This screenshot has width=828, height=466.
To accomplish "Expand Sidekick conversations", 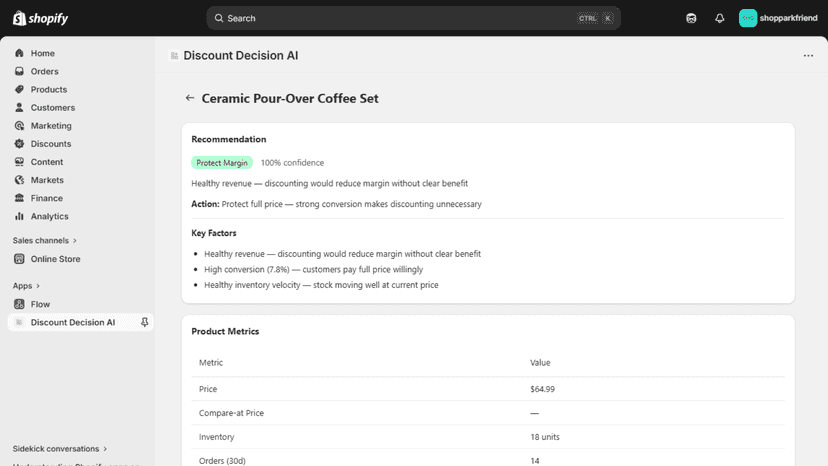I will [x=60, y=449].
